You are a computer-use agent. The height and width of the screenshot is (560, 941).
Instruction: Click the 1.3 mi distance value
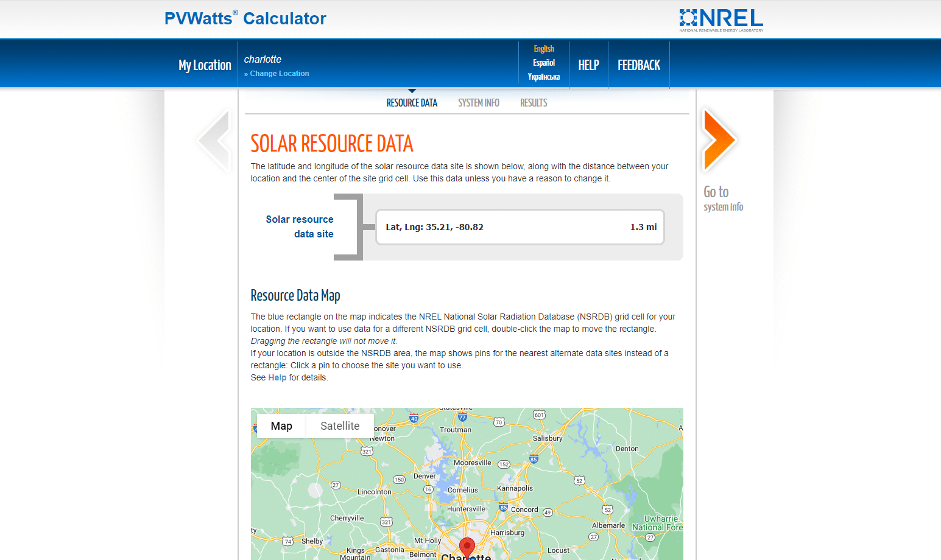click(x=643, y=227)
